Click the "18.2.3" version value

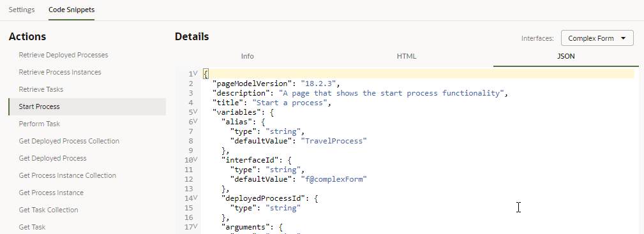(x=318, y=84)
